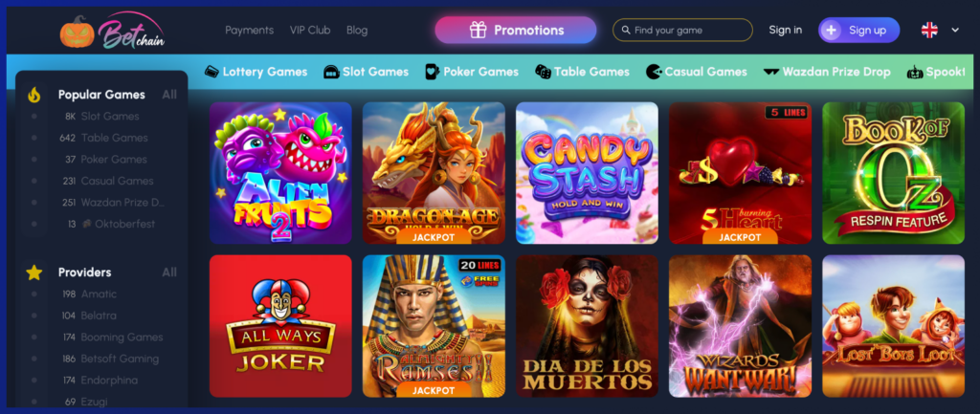Open the Wazdan Prize Drop tab
The image size is (980, 414).
tap(827, 72)
